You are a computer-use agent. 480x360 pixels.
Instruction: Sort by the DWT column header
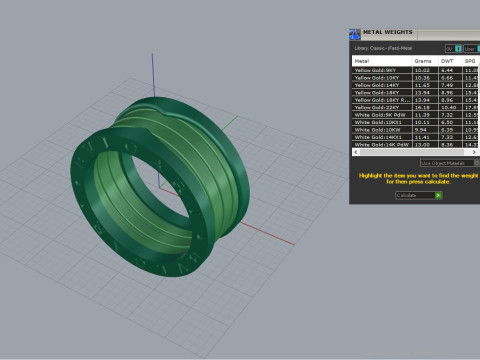pos(450,61)
